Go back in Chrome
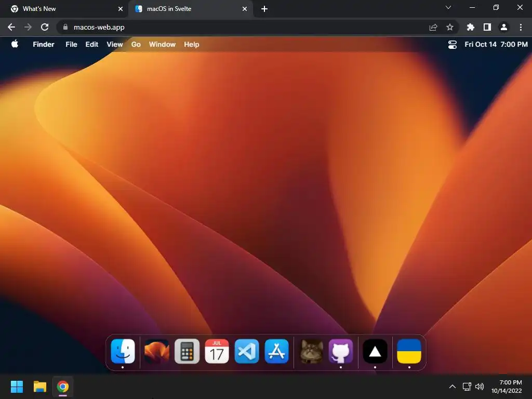This screenshot has width=532, height=399. pyautogui.click(x=11, y=27)
